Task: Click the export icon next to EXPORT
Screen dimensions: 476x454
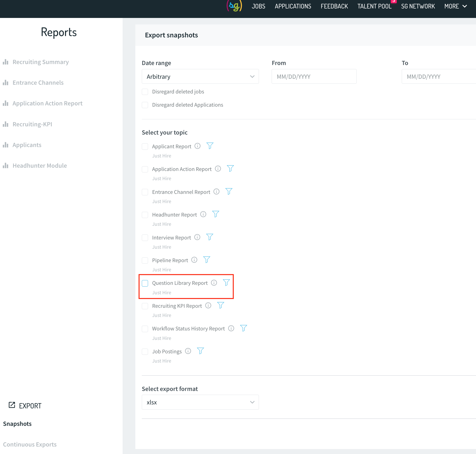Action: pos(12,405)
